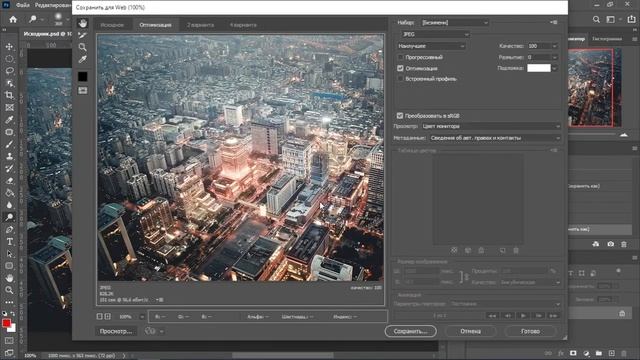Open the Набор preset dropdown
640x360 pixels.
click(454, 23)
